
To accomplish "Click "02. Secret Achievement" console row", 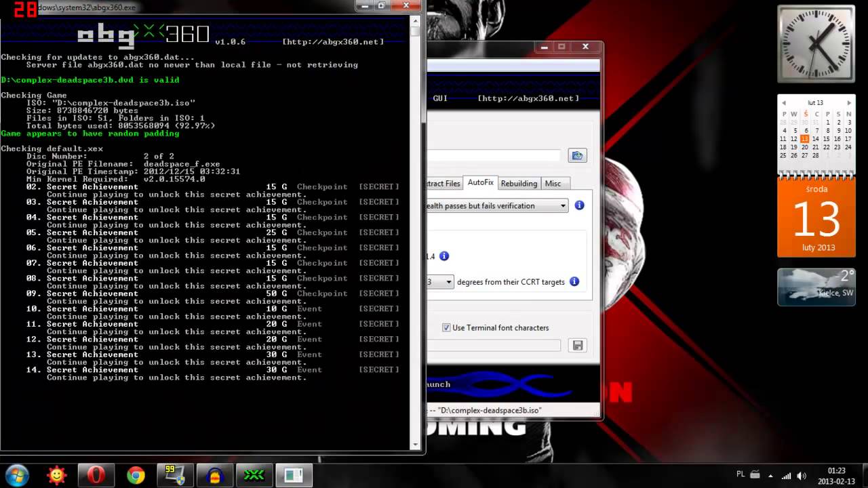I will 212,186.
